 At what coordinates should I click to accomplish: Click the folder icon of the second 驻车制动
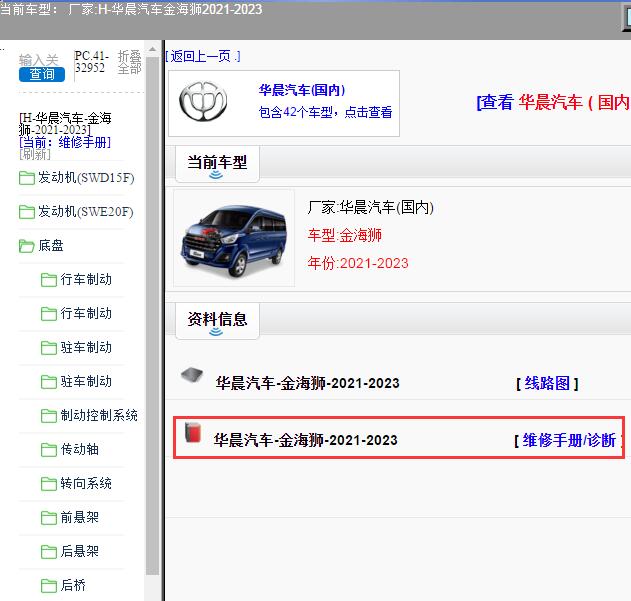[49, 382]
